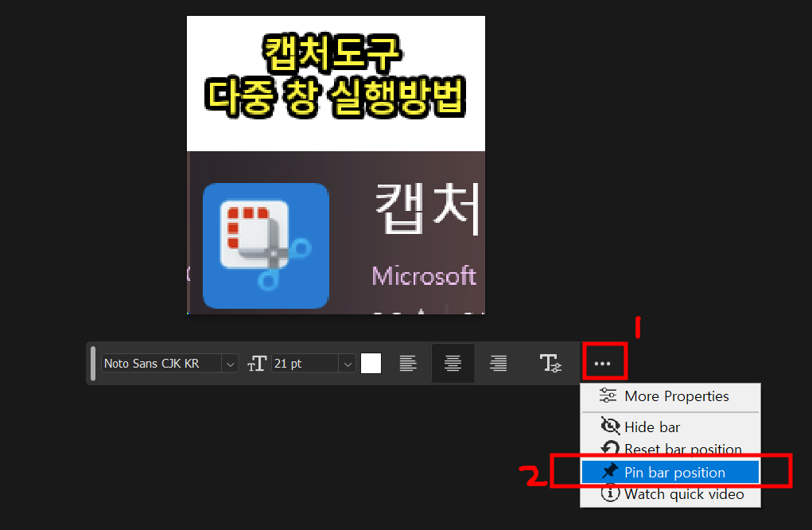Open the Noto Sans CJK KR font dropdown
Image resolution: width=812 pixels, height=530 pixels.
point(231,364)
